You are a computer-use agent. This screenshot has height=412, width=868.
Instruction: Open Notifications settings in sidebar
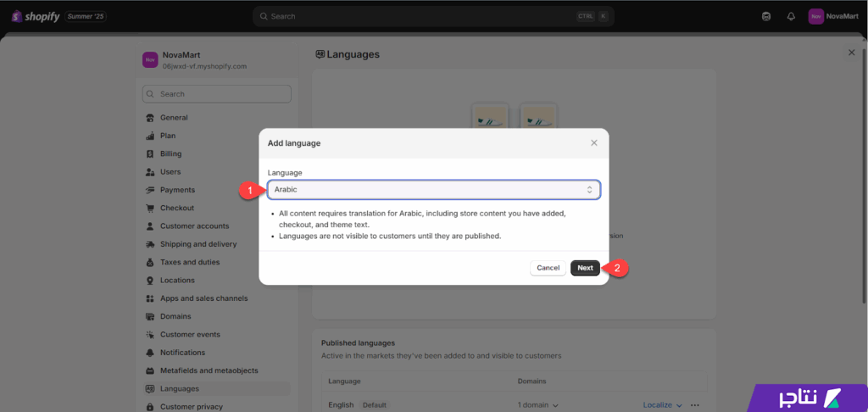182,353
